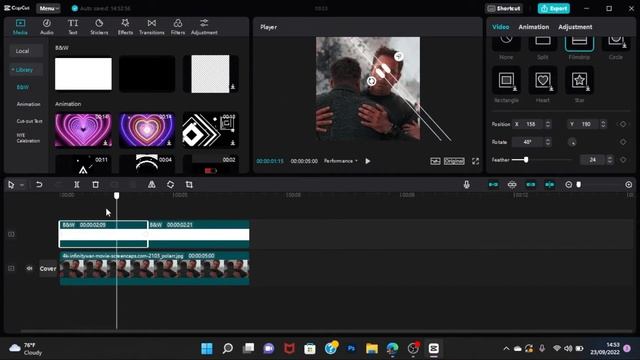The width and height of the screenshot is (640, 360).
Task: Toggle linkage in timeline toolbar
Action: [x=531, y=184]
